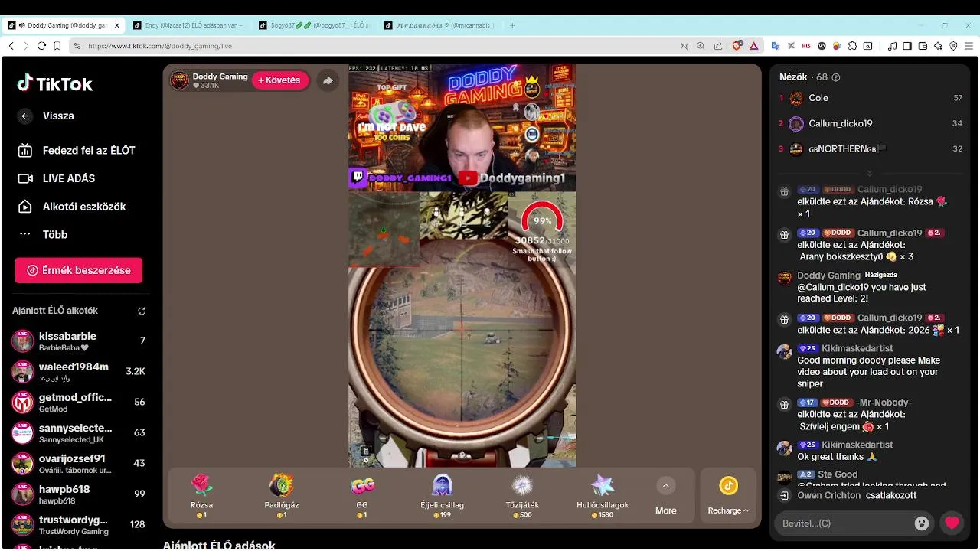This screenshot has width=980, height=551.
Task: Click the TikTok logo in the sidebar
Action: [55, 83]
